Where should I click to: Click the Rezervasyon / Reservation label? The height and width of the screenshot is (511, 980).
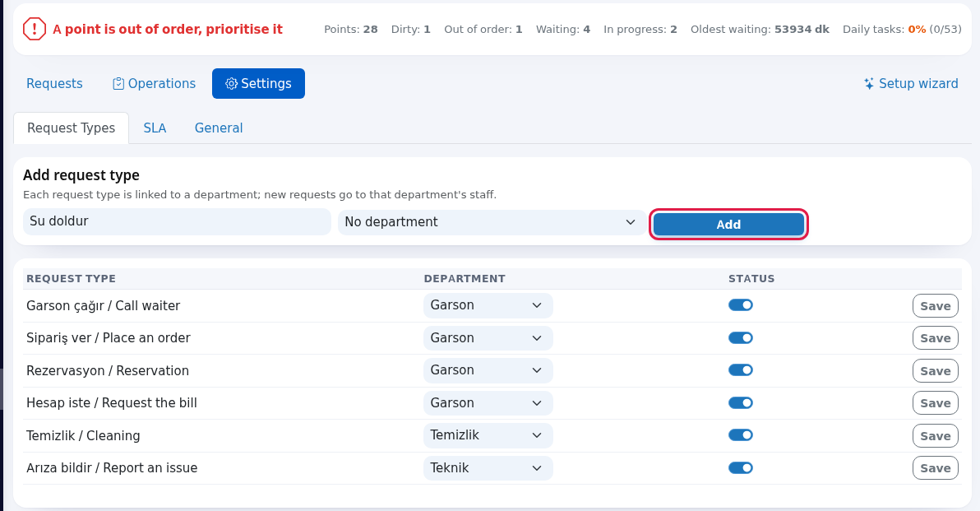tap(108, 371)
